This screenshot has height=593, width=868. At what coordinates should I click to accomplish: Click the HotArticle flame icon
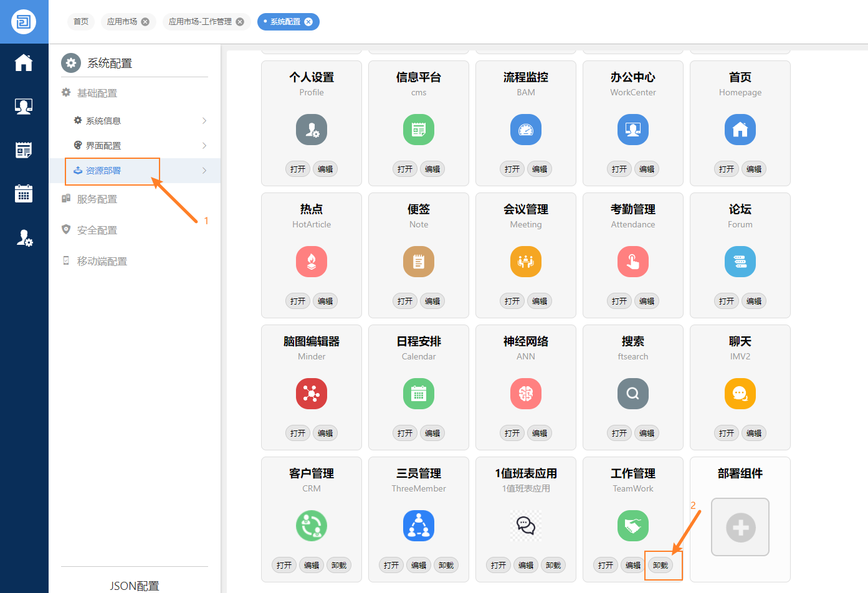point(312,262)
